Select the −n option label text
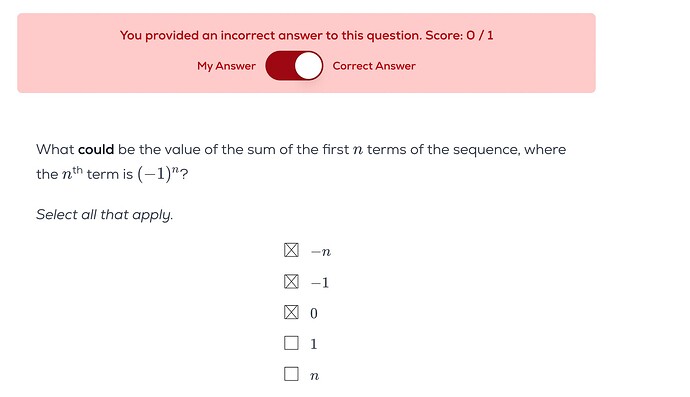Image resolution: width=690 pixels, height=397 pixels. tap(321, 252)
